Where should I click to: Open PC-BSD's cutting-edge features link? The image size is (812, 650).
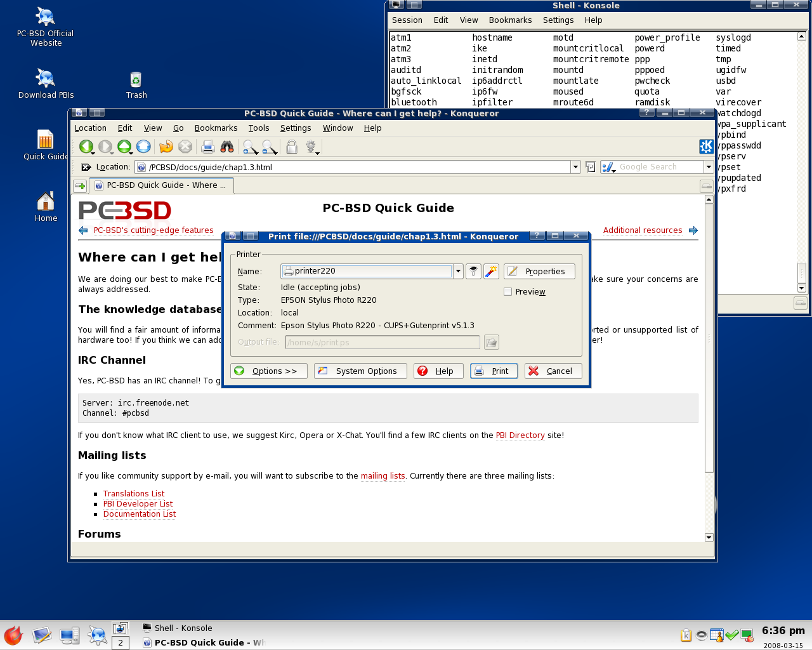tap(154, 230)
